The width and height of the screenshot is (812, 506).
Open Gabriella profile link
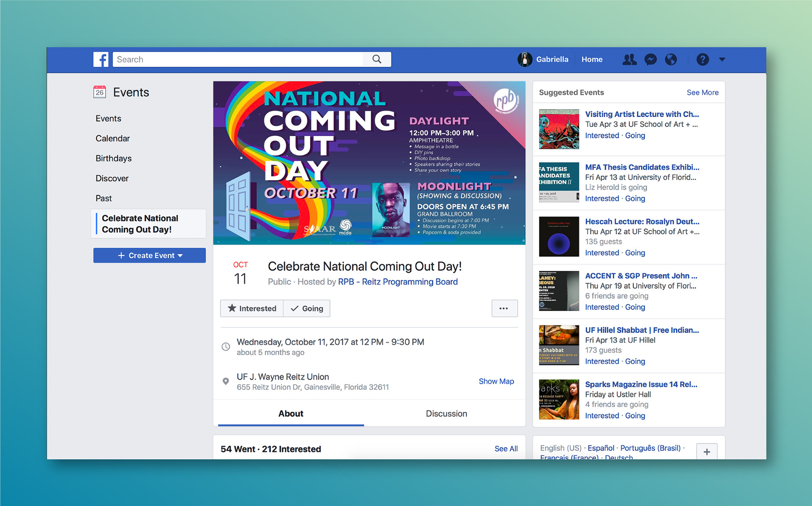pos(552,60)
